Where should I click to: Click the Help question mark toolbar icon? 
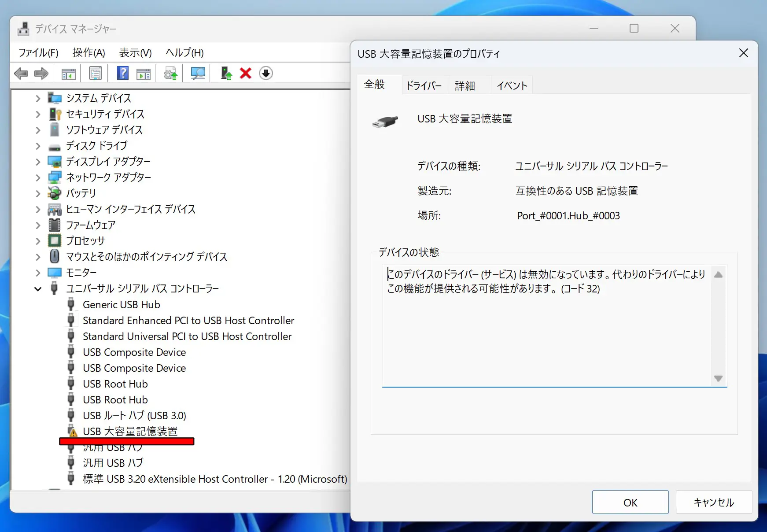[x=122, y=73]
